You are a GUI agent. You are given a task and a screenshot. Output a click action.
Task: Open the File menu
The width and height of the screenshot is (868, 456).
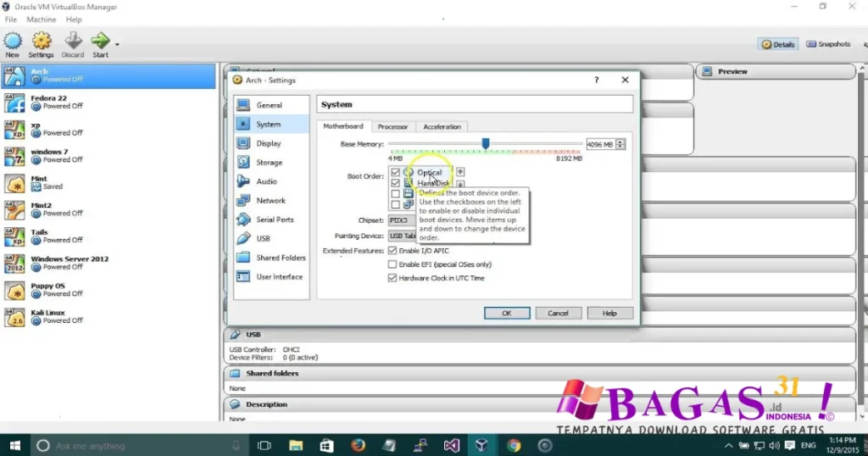[x=10, y=19]
